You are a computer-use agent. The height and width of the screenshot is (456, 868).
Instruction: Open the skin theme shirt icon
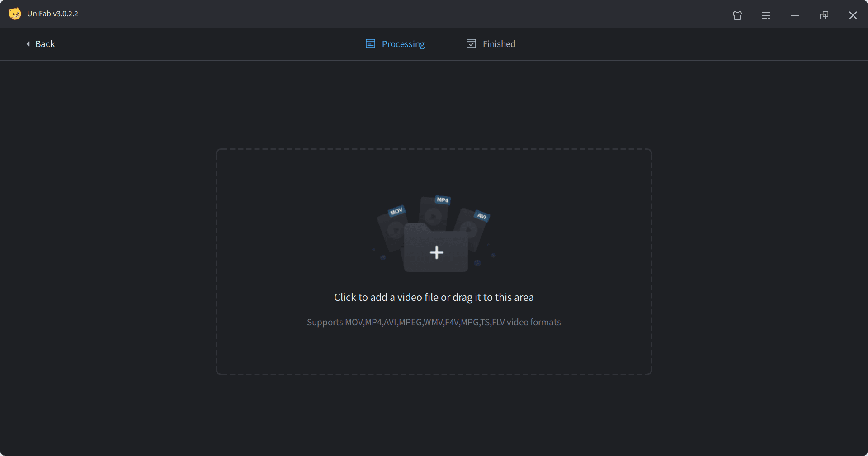(737, 15)
